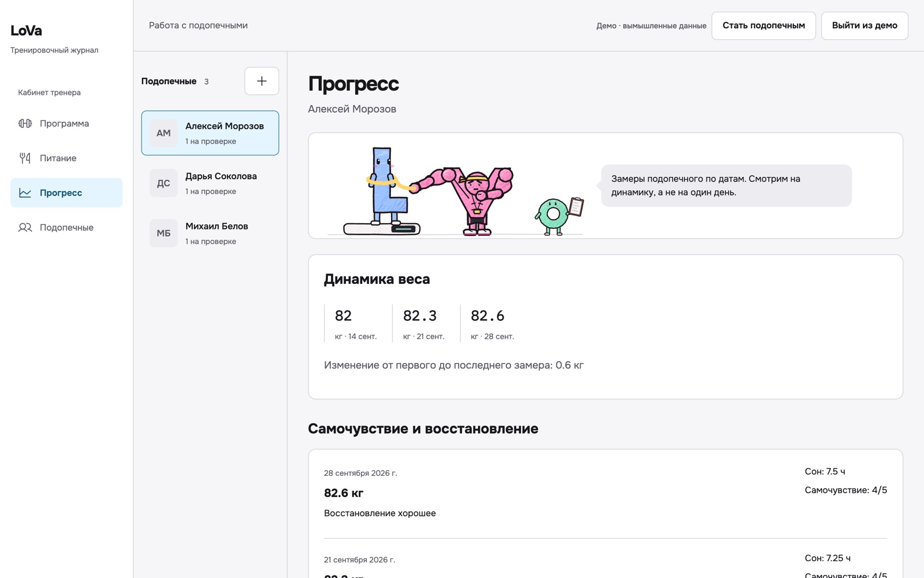The width and height of the screenshot is (924, 578).
Task: Click Стать подопечным button
Action: pos(763,25)
